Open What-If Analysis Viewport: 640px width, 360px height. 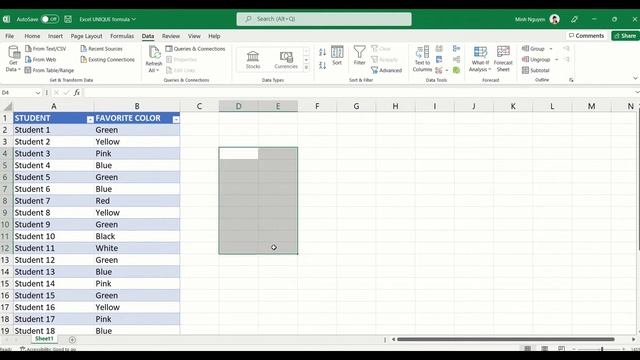click(480, 59)
